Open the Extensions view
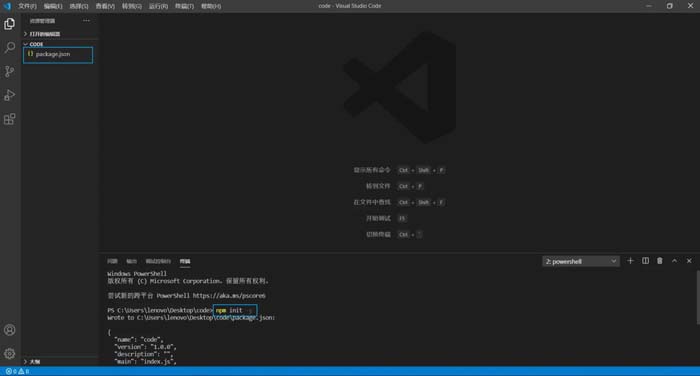Screen dimensions: 700x376 coord(9,119)
